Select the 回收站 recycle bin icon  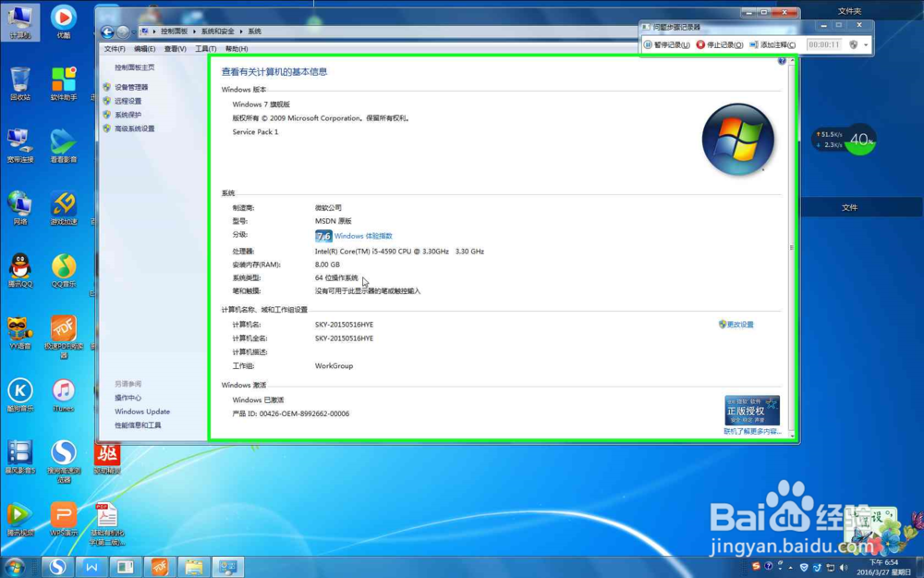[20, 84]
